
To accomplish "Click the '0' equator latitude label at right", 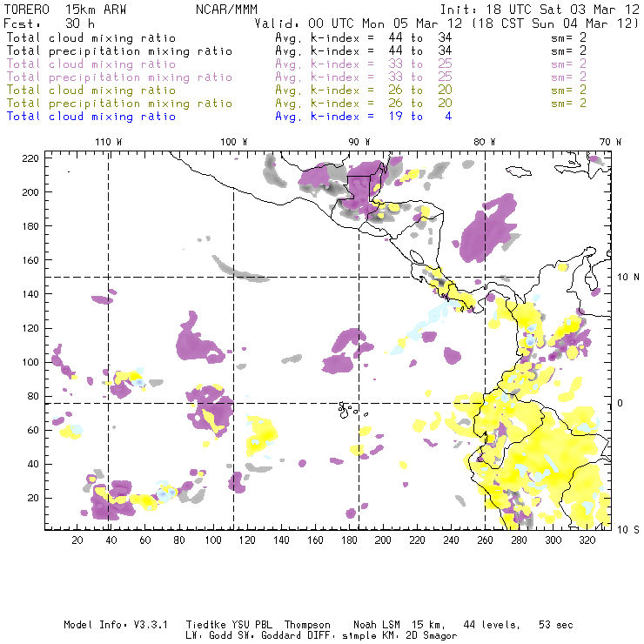I will 621,403.
